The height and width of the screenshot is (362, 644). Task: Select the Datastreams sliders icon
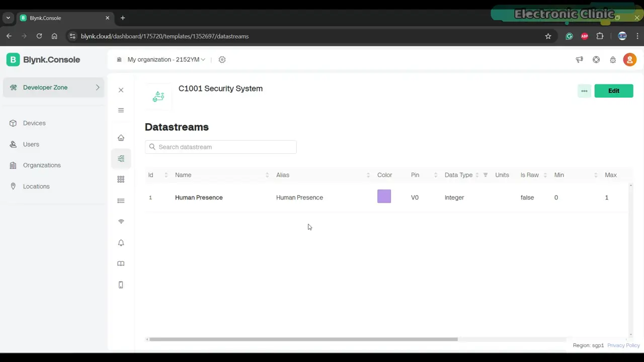click(x=121, y=159)
